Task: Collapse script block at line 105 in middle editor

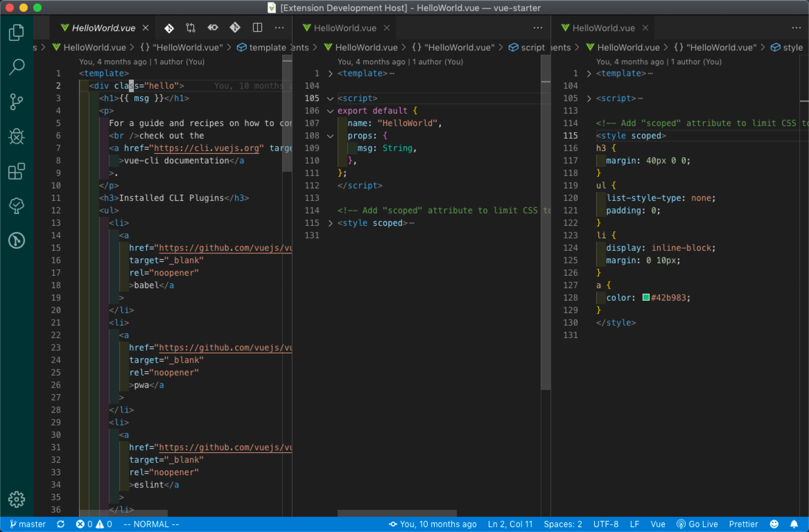Action: coord(330,99)
